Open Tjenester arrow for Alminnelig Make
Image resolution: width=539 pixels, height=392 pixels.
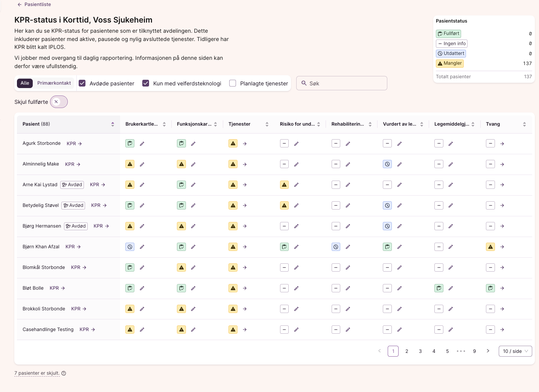click(x=245, y=164)
